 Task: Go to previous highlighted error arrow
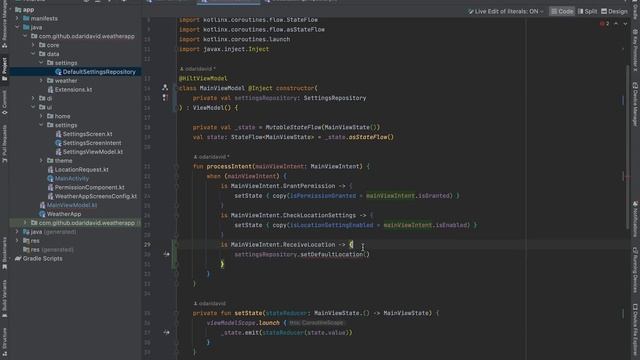point(616,24)
